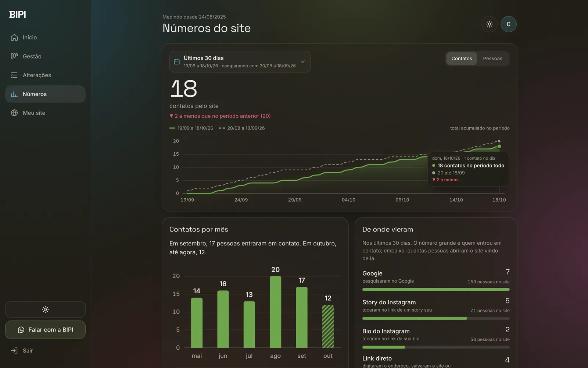Click the Sair logout arrow icon
This screenshot has width=588, height=368.
tap(14, 351)
